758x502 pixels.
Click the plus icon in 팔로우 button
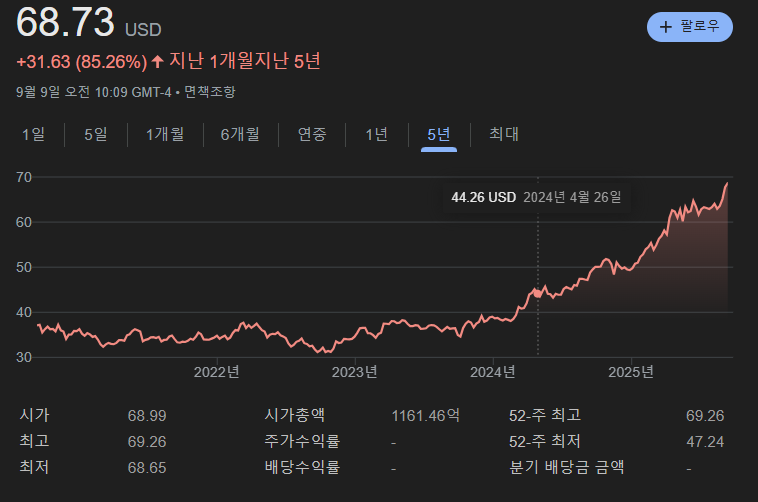pos(666,27)
